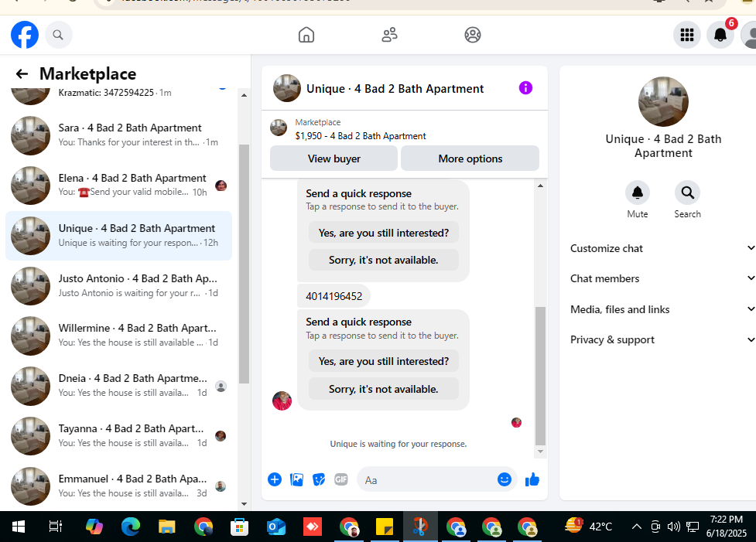Open the clock showing 7:22 PM
The height and width of the screenshot is (542, 756).
pos(726,526)
